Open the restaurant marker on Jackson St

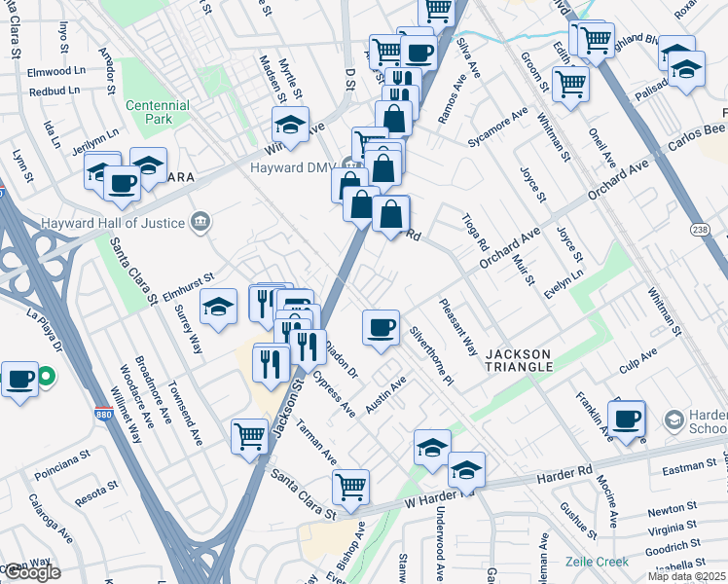click(x=308, y=350)
